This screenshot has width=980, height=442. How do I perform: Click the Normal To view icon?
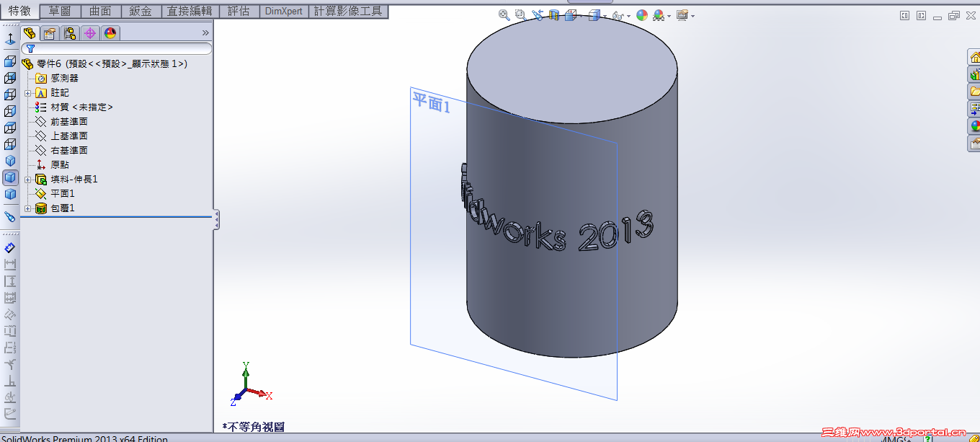10,38
